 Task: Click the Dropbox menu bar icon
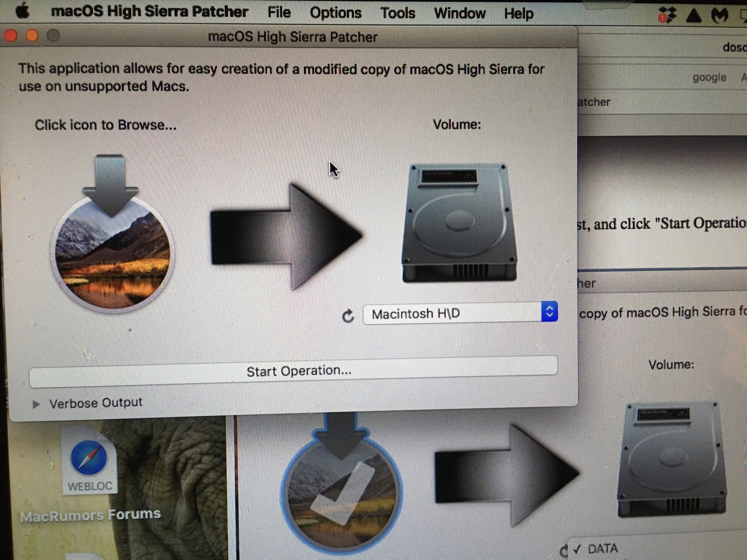[667, 15]
